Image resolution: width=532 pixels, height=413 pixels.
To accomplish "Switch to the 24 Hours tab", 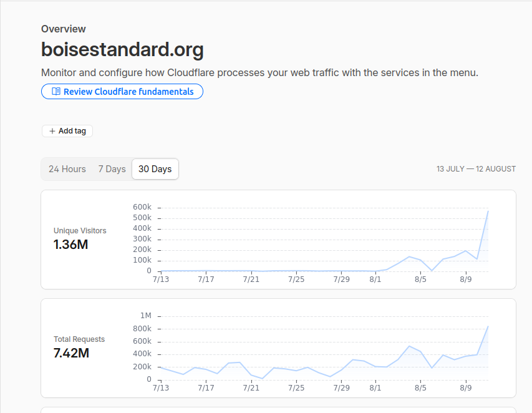I will tap(67, 169).
